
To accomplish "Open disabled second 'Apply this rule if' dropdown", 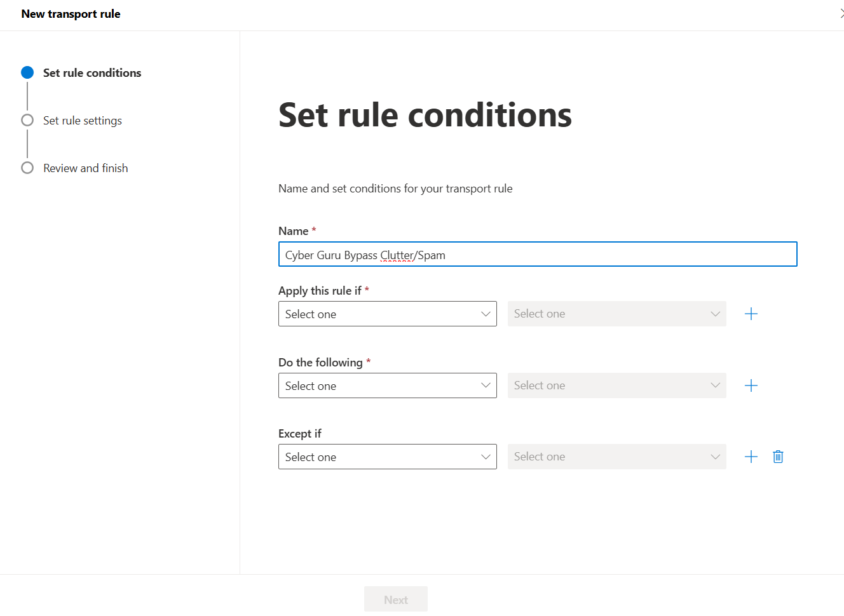I will [616, 314].
